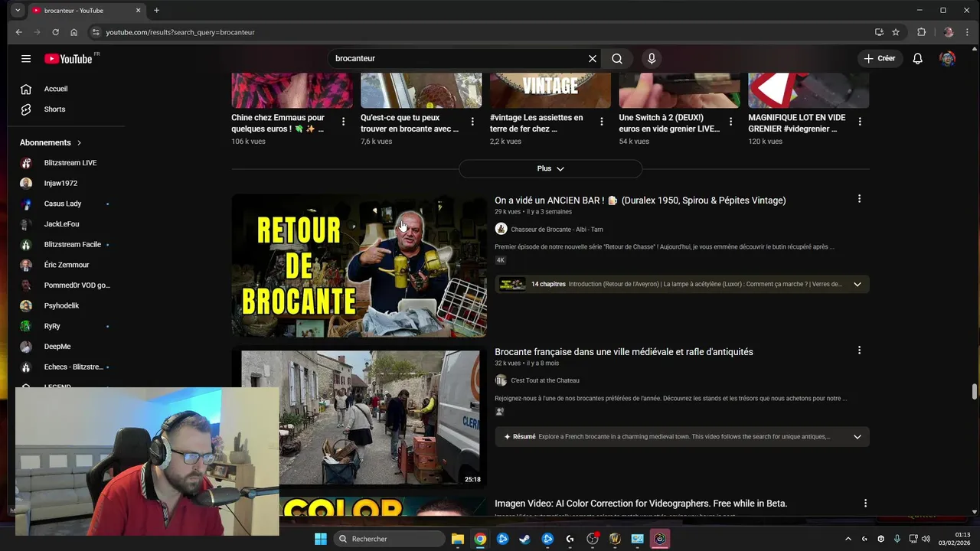Show hidden system tray icons

coord(848,539)
